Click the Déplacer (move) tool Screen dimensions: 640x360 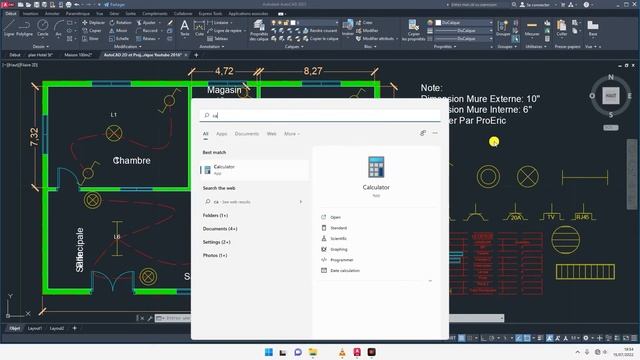93,22
